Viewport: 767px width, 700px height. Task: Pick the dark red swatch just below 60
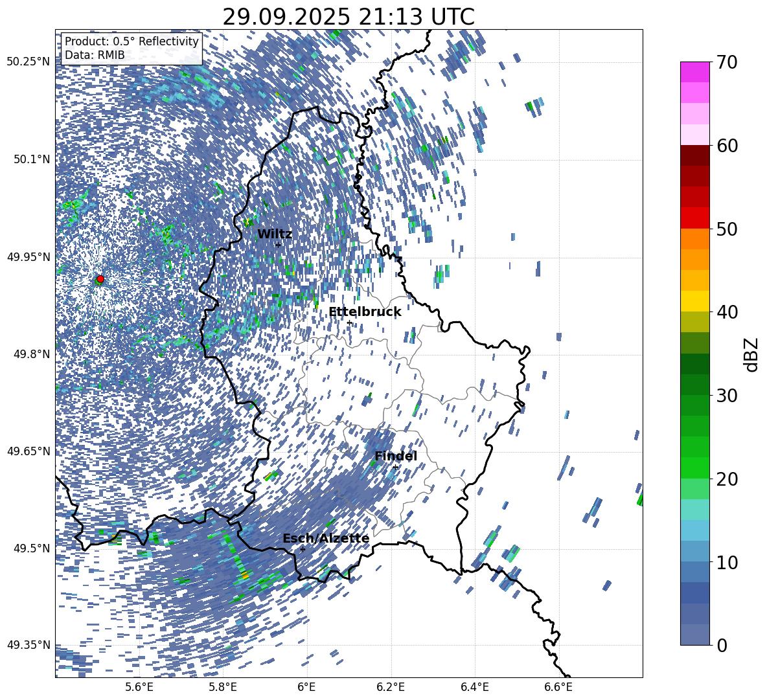point(694,155)
